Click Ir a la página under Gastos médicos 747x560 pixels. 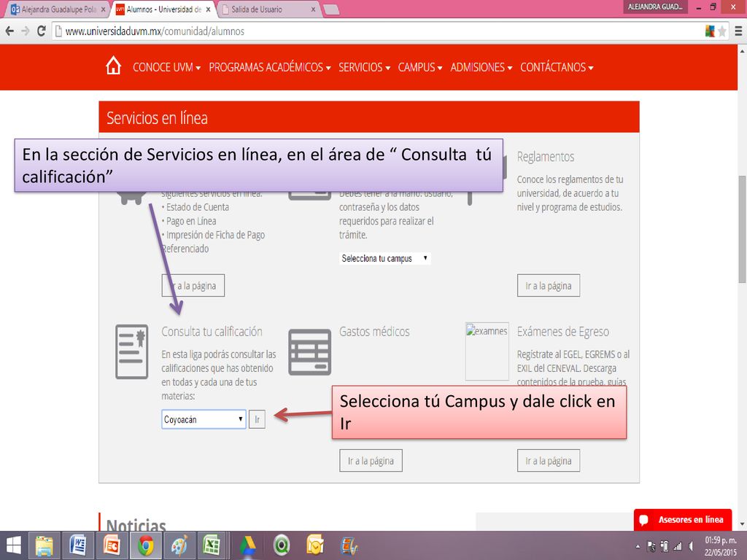click(x=371, y=461)
